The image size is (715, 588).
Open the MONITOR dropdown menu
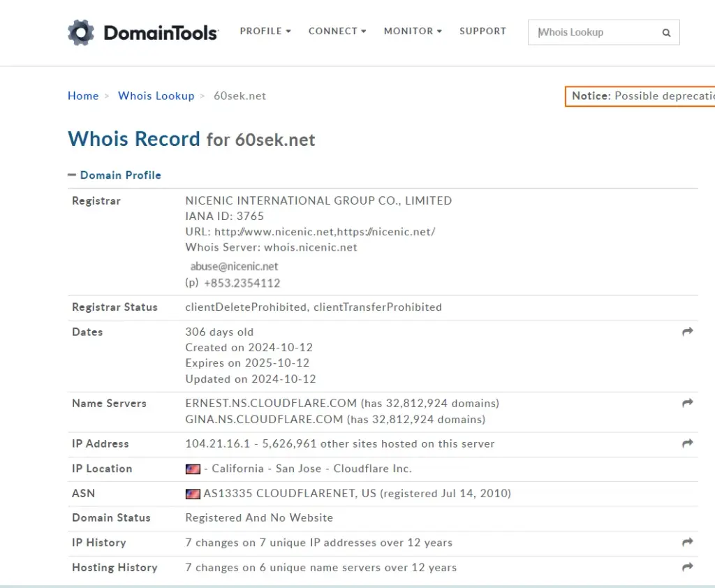coord(413,31)
